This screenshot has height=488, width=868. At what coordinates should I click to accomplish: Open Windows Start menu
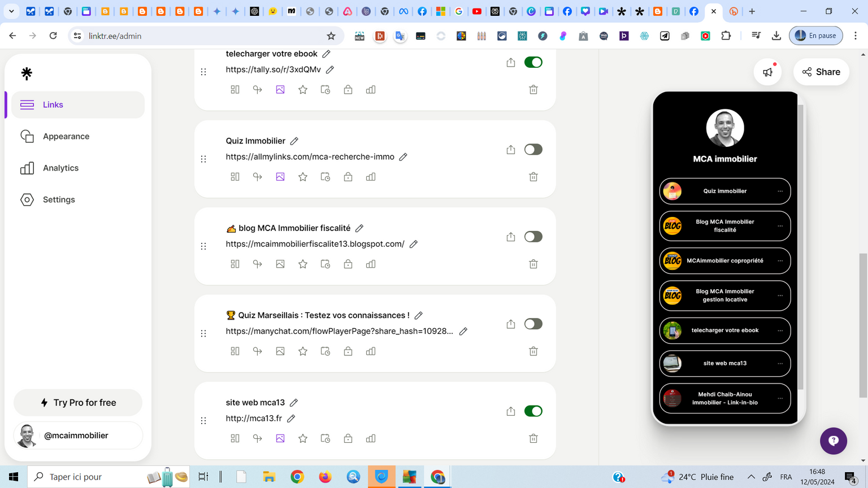[14, 477]
